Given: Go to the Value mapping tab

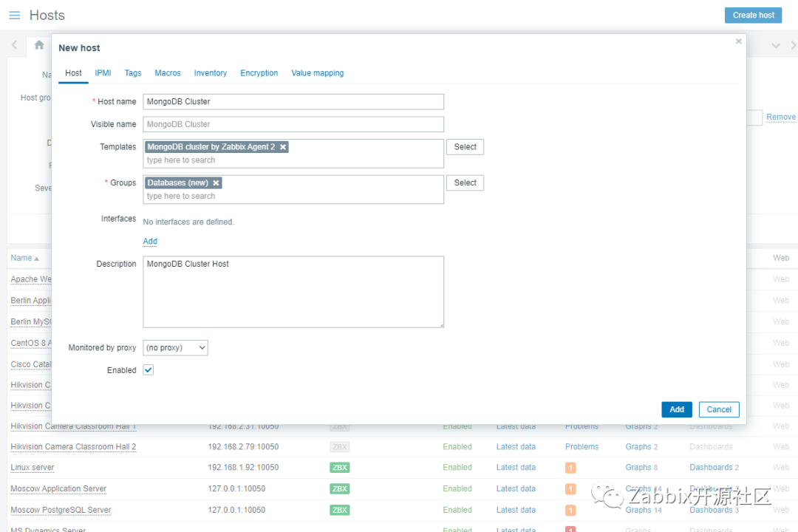Looking at the screenshot, I should 317,73.
